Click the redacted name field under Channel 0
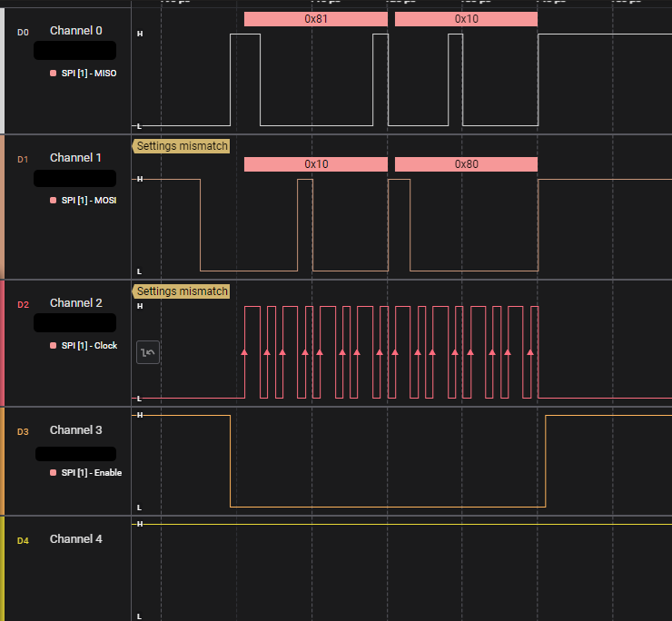 75,51
